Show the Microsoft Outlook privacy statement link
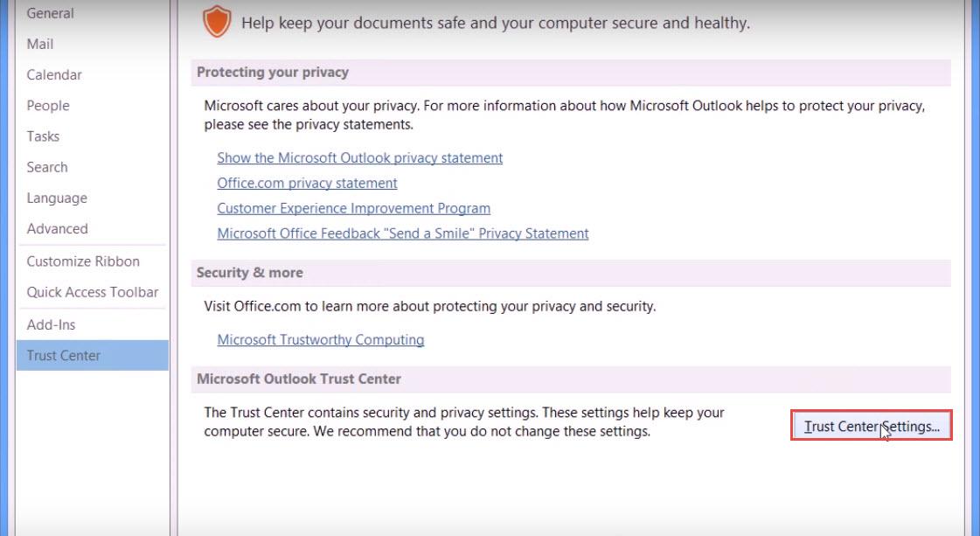The width and height of the screenshot is (980, 536). pos(360,157)
